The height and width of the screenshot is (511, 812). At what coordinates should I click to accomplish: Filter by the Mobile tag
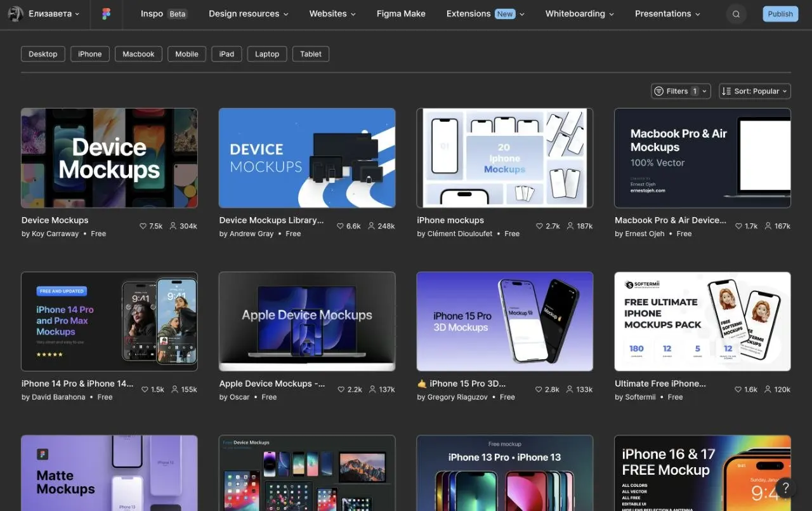(187, 54)
